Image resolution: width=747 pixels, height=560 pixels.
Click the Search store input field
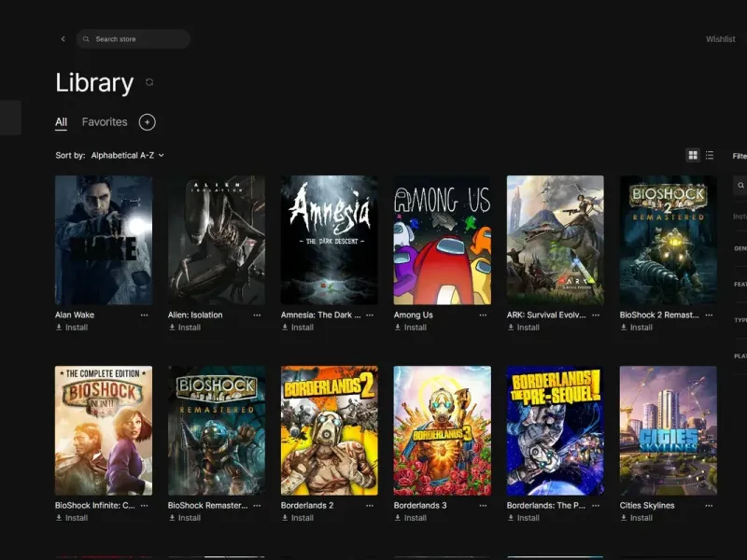[134, 39]
